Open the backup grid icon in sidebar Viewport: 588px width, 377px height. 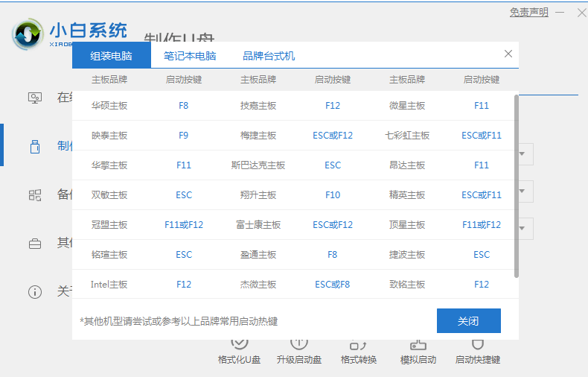(x=35, y=195)
